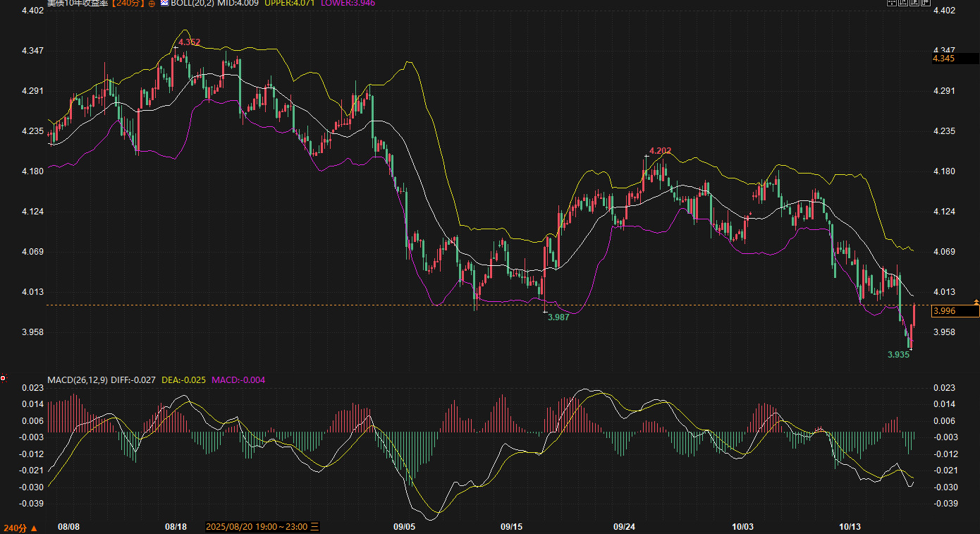Click the second chart tool icon at top right
This screenshot has height=534, width=980.
click(x=903, y=3)
